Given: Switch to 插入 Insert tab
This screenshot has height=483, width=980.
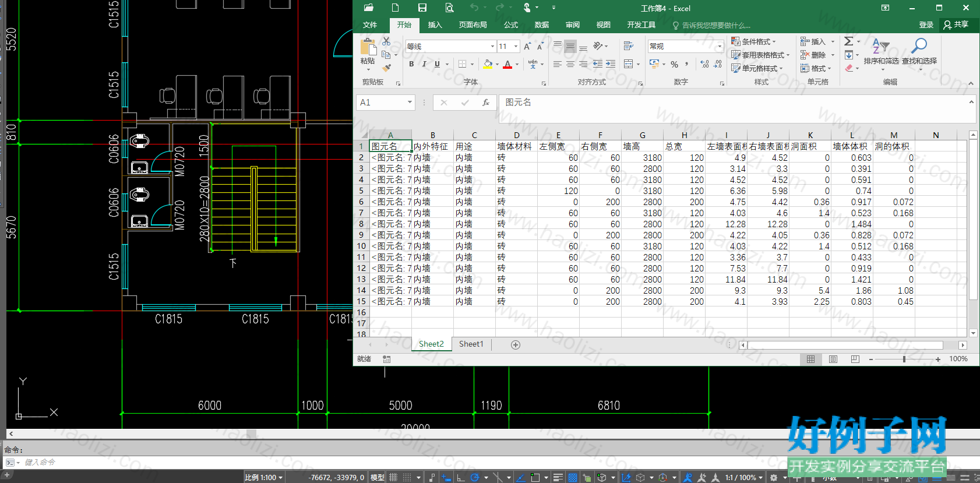Looking at the screenshot, I should [x=435, y=25].
